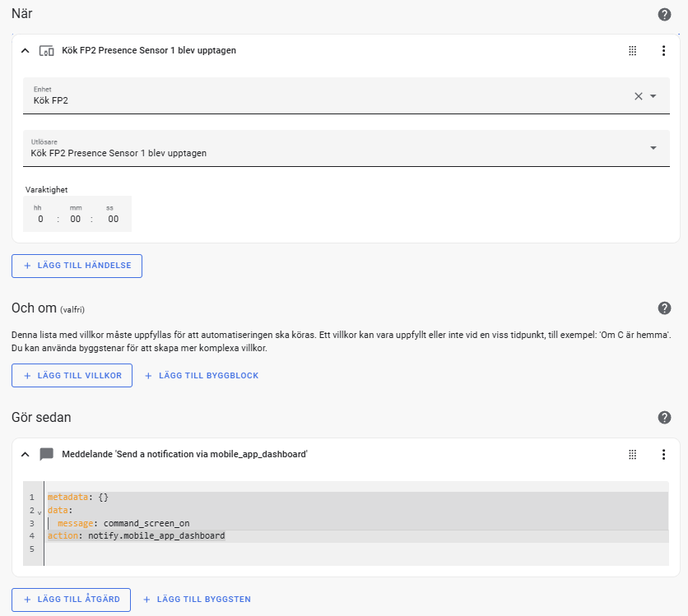This screenshot has height=616, width=688.
Task: Grab the drag handle of the trigger card
Action: tap(632, 51)
